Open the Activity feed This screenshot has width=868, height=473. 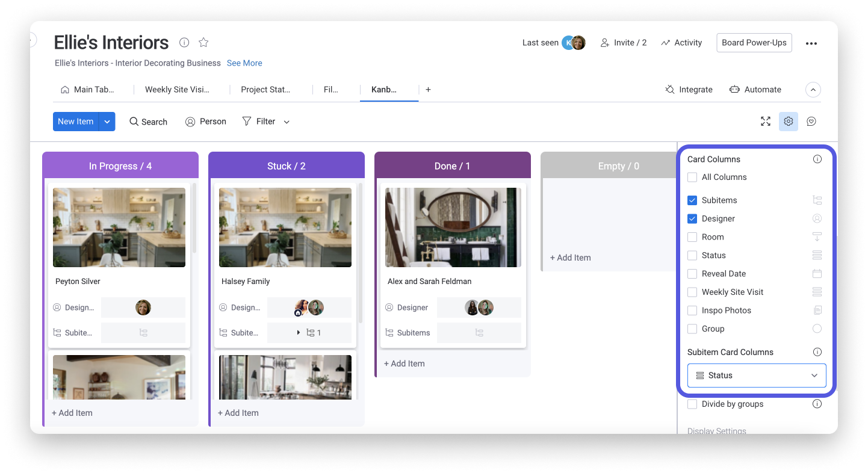tap(681, 42)
